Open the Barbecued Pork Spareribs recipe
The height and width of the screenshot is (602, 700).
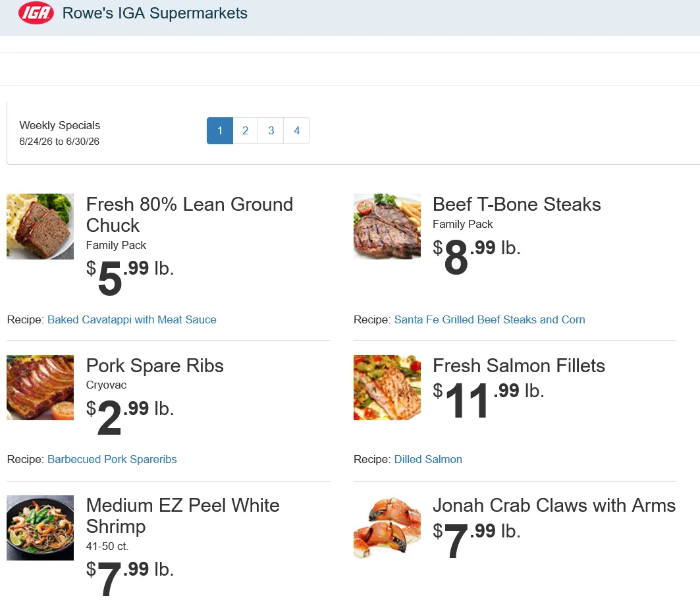pyautogui.click(x=112, y=459)
